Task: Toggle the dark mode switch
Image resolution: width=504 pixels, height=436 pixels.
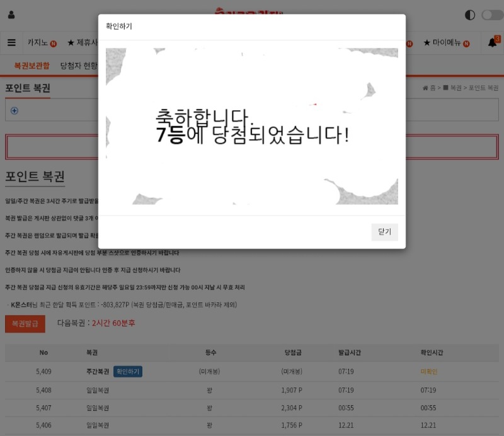Action: (491, 15)
